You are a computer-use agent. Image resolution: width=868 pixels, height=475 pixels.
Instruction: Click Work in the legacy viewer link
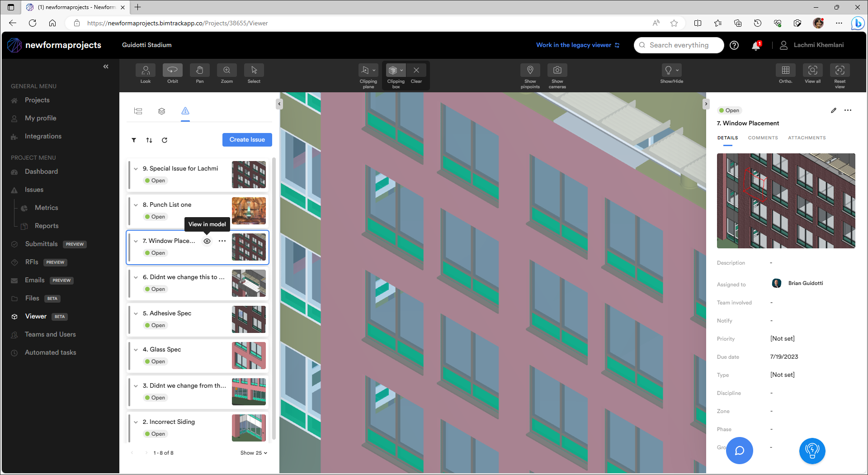(578, 45)
